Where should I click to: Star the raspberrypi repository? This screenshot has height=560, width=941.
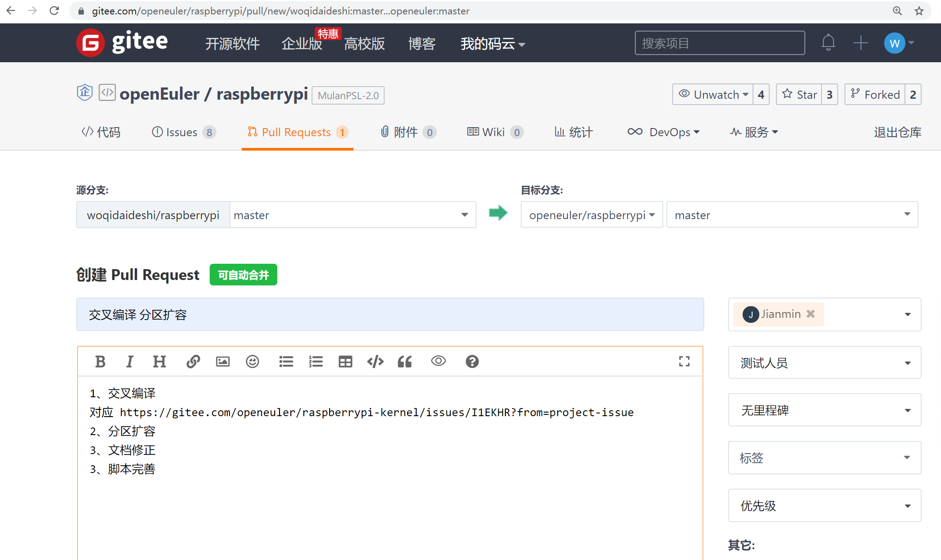799,95
